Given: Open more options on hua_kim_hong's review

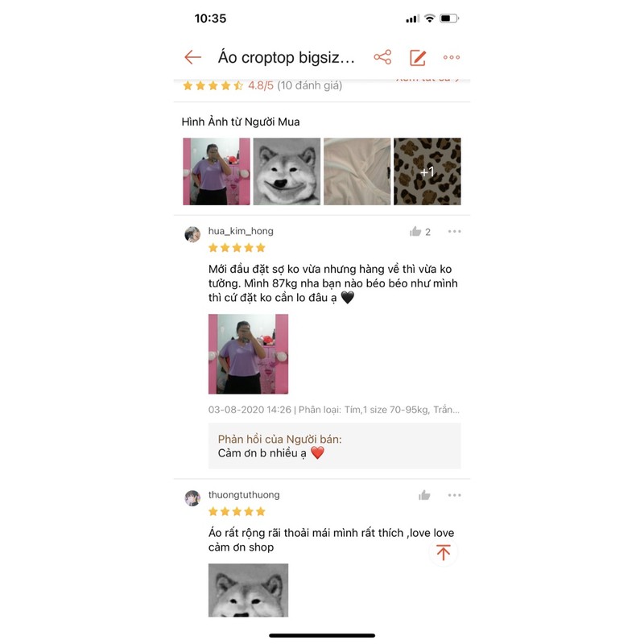Looking at the screenshot, I should [x=454, y=232].
